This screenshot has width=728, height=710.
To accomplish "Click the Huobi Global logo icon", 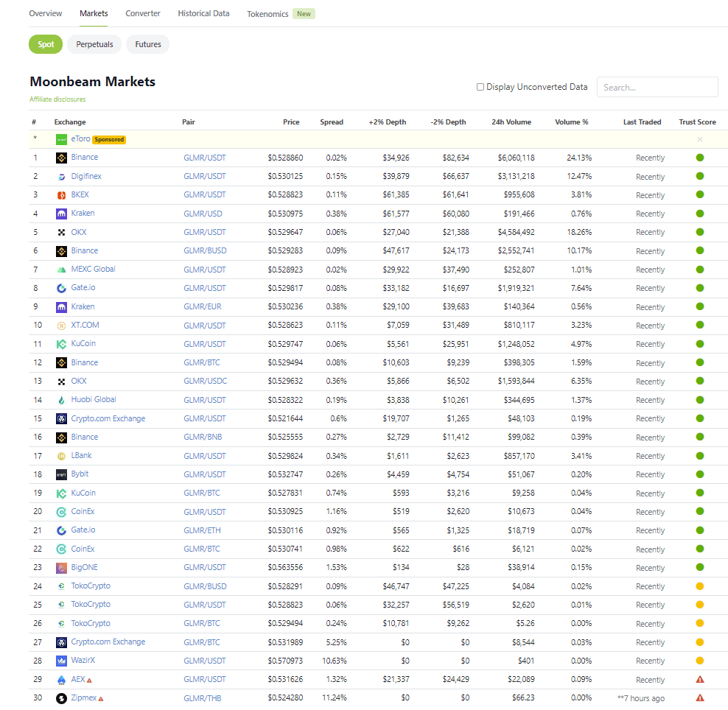I will [61, 400].
